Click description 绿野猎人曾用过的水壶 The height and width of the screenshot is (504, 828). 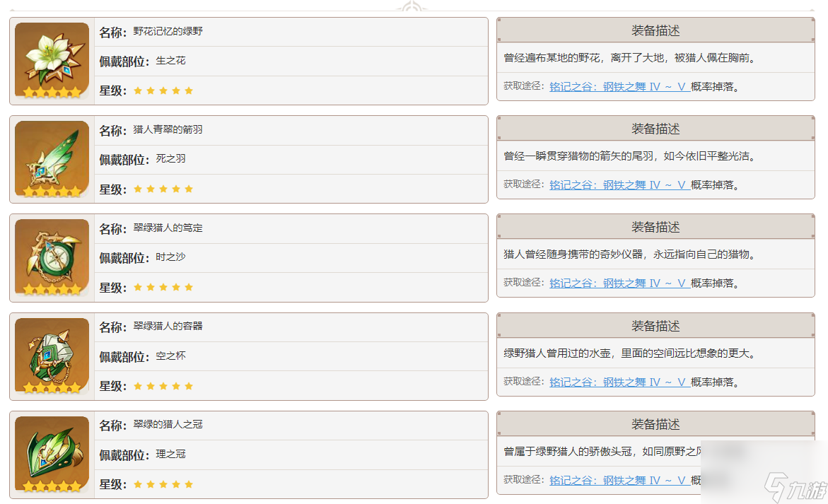click(x=631, y=353)
